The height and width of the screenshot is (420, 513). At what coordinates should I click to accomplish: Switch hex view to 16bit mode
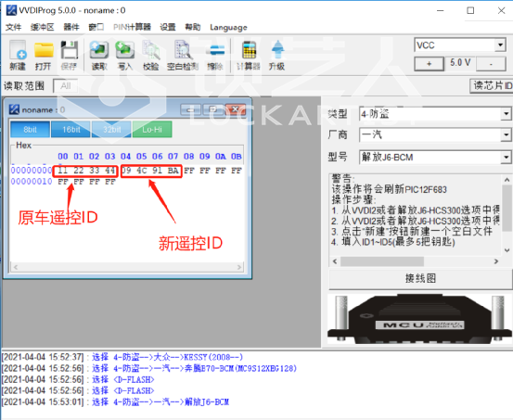[x=71, y=130]
